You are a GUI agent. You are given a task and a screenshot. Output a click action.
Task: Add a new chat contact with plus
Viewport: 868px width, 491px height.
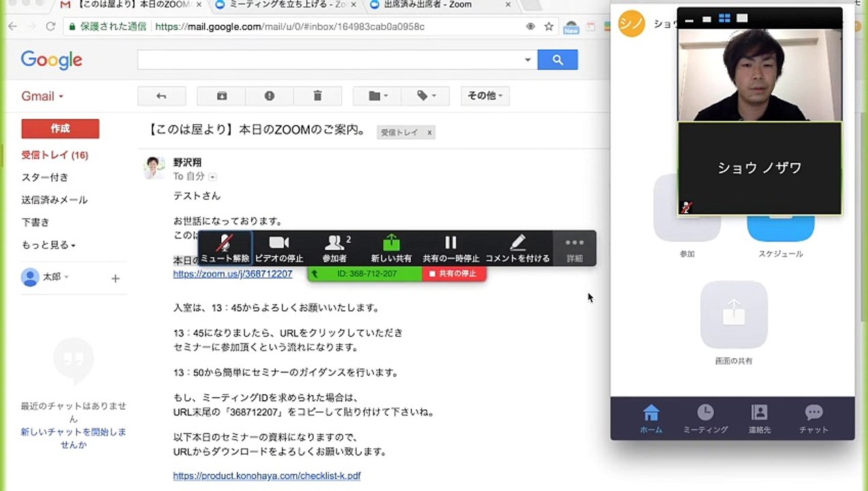click(115, 278)
